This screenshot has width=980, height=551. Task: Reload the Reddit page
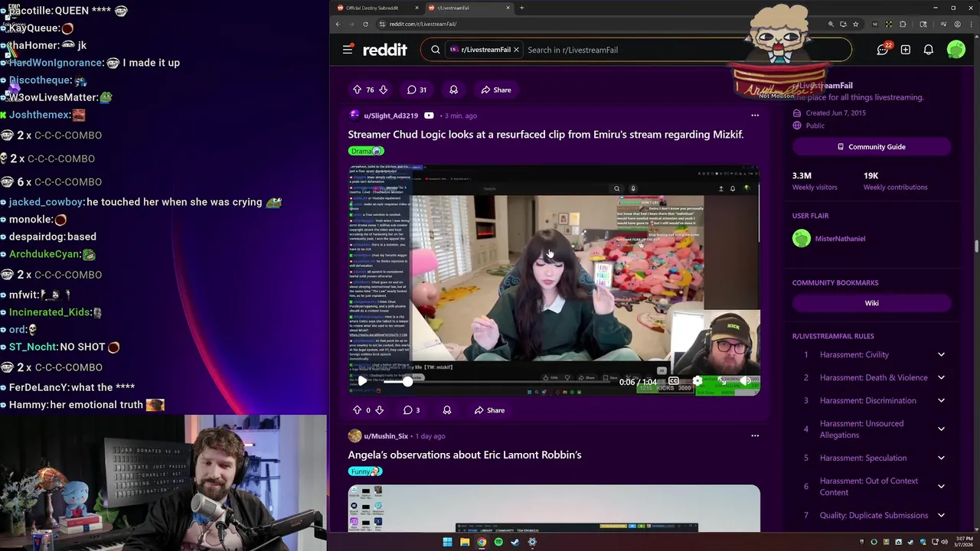(365, 24)
